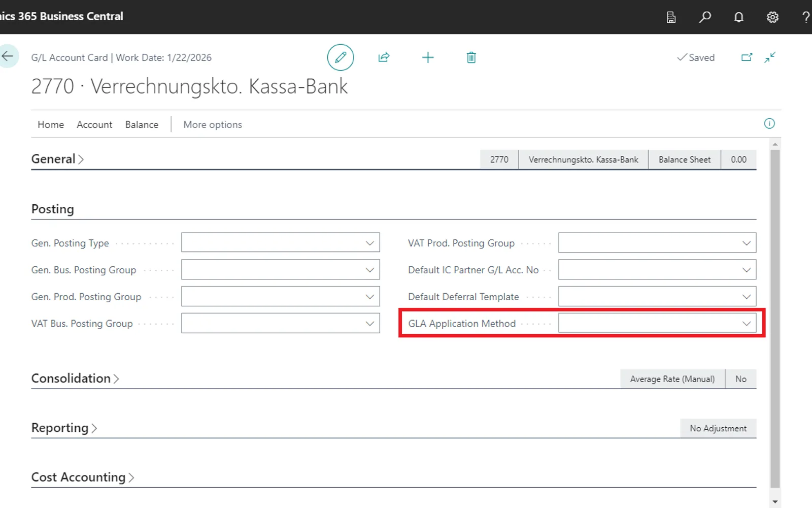Click the scrollbar down arrow
This screenshot has height=508, width=812.
tap(775, 502)
